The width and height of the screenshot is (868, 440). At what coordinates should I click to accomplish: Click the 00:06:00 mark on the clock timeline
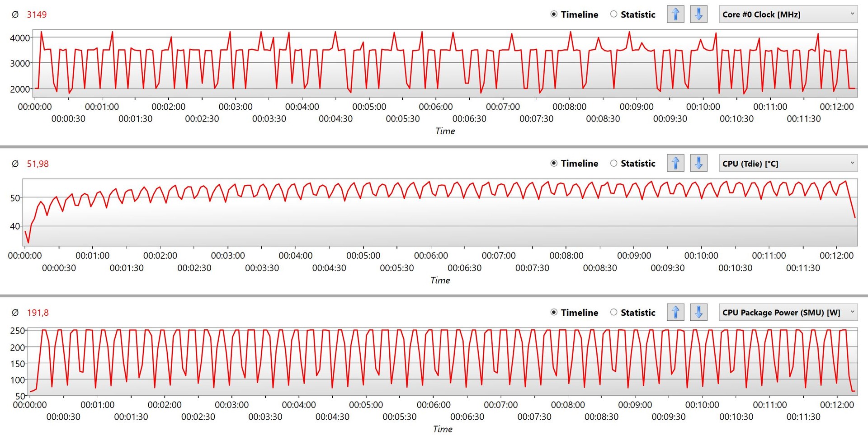(x=435, y=107)
